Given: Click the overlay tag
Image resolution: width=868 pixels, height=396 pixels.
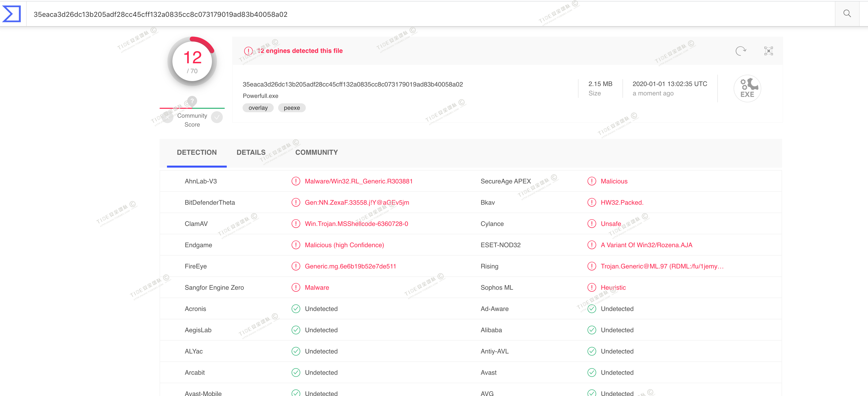Looking at the screenshot, I should [x=258, y=108].
